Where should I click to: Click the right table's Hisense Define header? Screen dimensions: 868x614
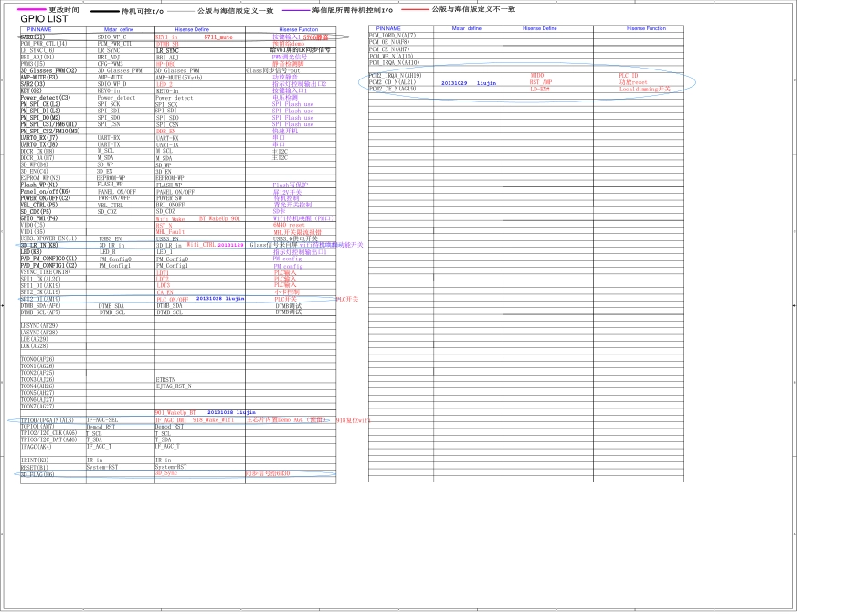545,29
